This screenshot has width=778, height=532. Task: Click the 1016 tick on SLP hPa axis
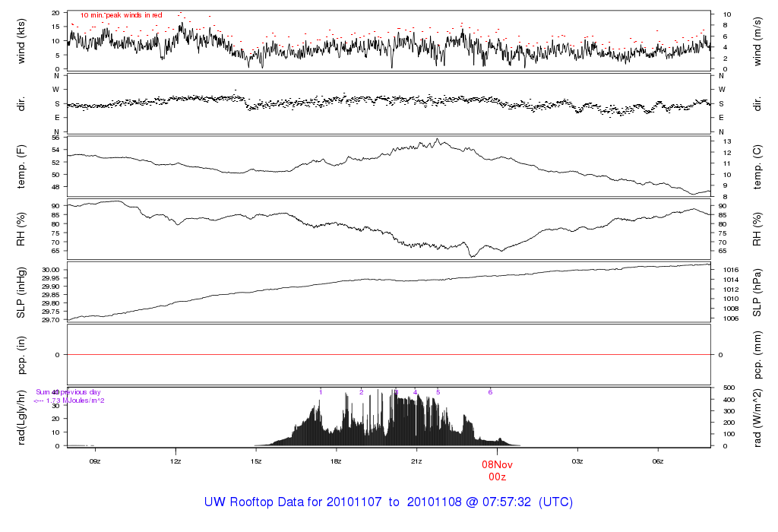click(x=731, y=270)
